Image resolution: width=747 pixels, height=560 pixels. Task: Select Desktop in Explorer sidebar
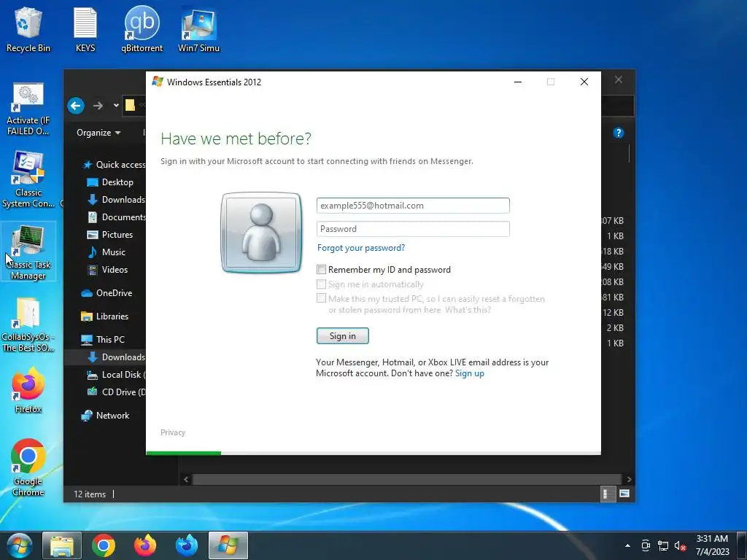[x=110, y=182]
